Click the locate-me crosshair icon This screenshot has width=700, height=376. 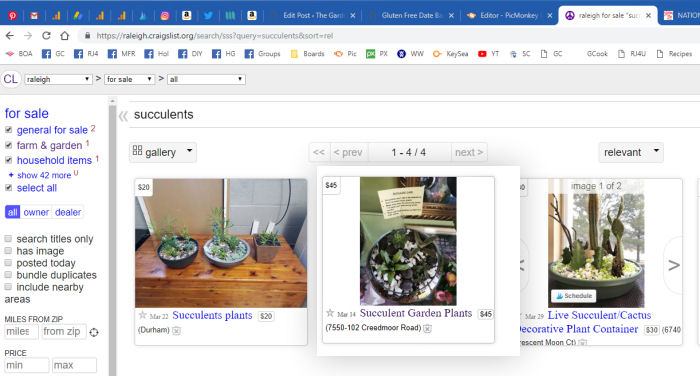pyautogui.click(x=94, y=332)
